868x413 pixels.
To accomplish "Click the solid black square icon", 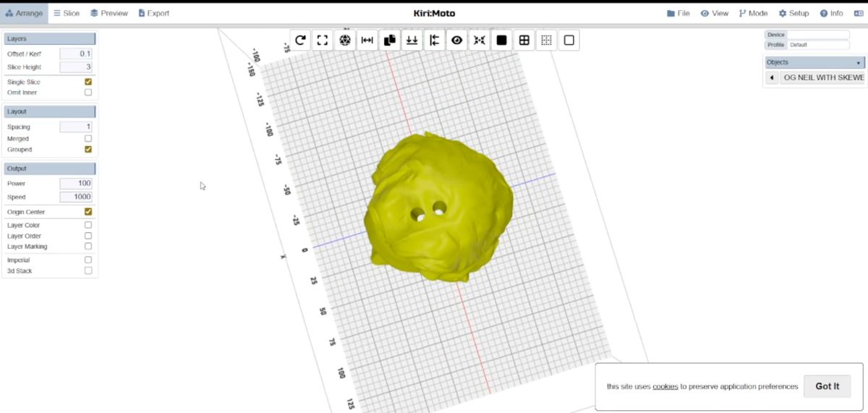I will coord(502,41).
